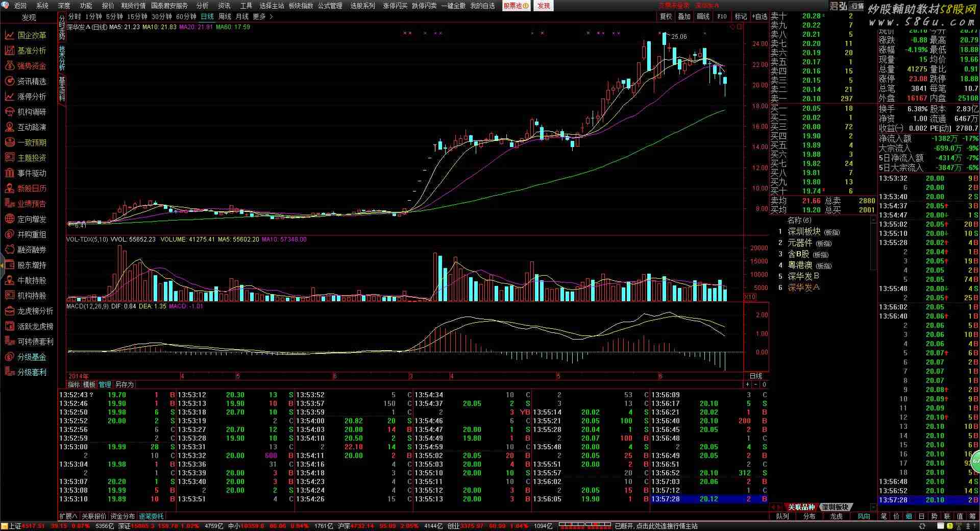Toggle 复权 price adjustment
This screenshot has height=531, width=980.
tap(666, 17)
